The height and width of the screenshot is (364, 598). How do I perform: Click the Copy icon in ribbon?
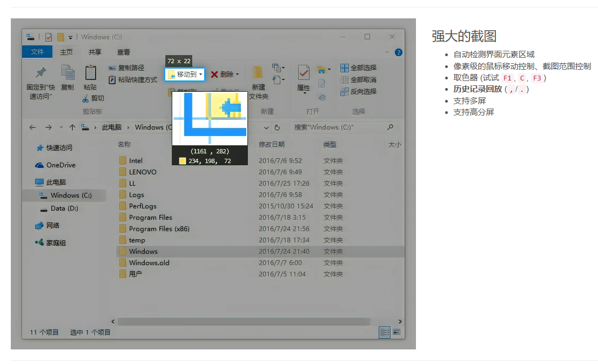click(x=68, y=72)
